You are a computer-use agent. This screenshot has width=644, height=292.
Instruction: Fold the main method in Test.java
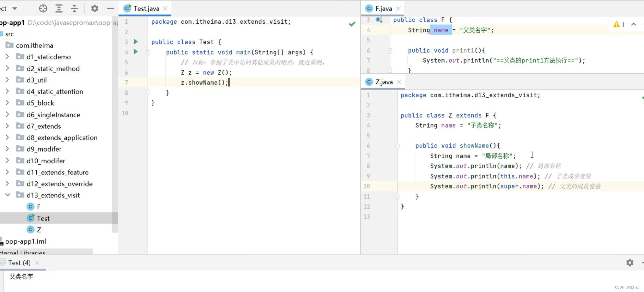pos(148,52)
